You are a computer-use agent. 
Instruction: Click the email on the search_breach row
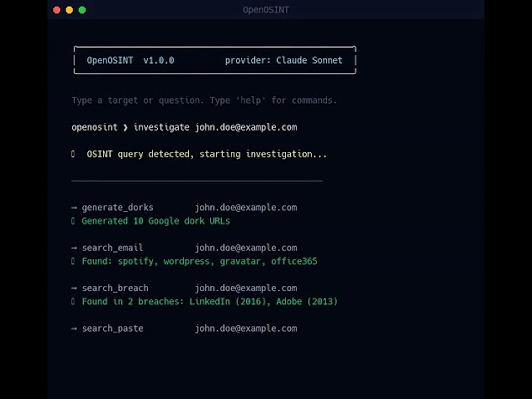click(246, 288)
